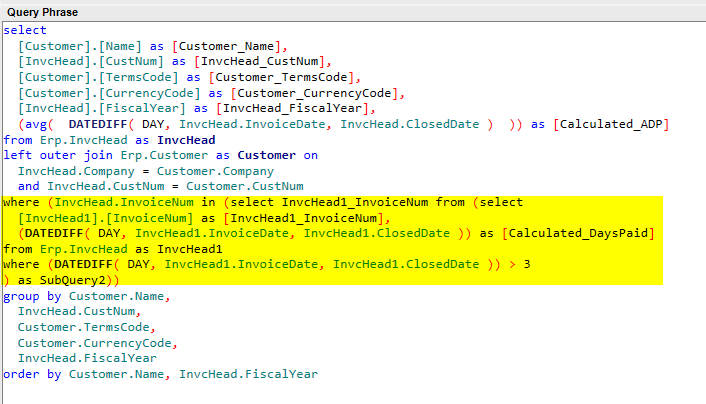Click the "[InvcHead1_InvoiceNum]" bracketed alias
This screenshot has width=706, height=404.
tap(303, 218)
